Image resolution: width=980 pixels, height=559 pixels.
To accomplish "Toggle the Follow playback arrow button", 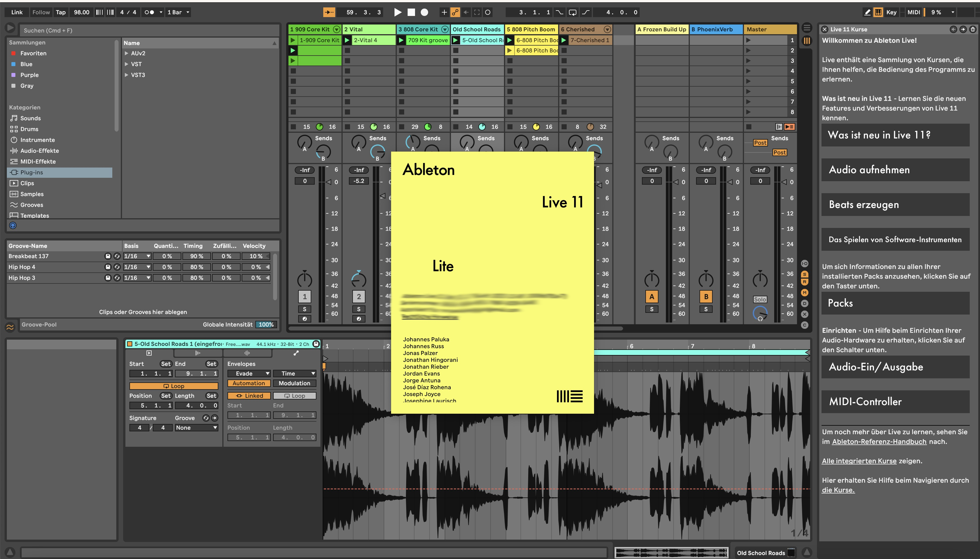I will pos(329,12).
